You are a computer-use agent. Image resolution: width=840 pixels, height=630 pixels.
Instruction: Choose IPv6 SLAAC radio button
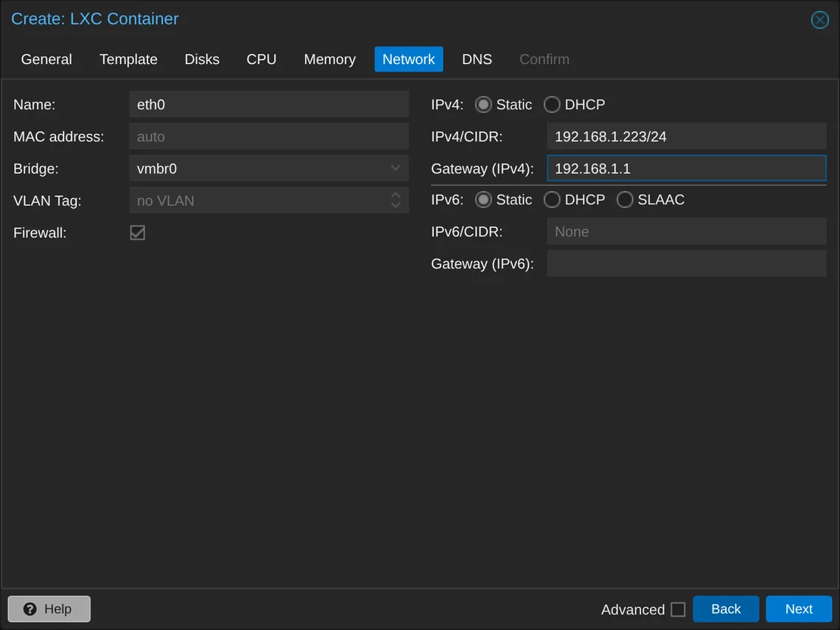(x=625, y=200)
